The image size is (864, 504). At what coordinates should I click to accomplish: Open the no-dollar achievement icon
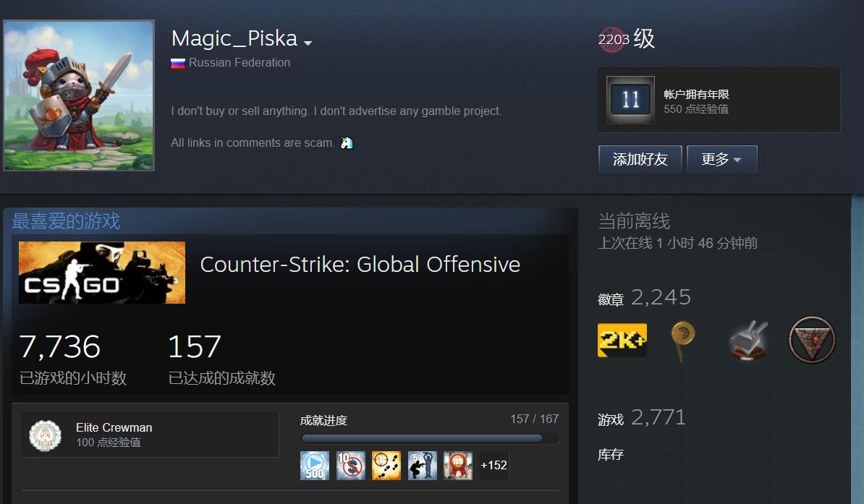[350, 466]
